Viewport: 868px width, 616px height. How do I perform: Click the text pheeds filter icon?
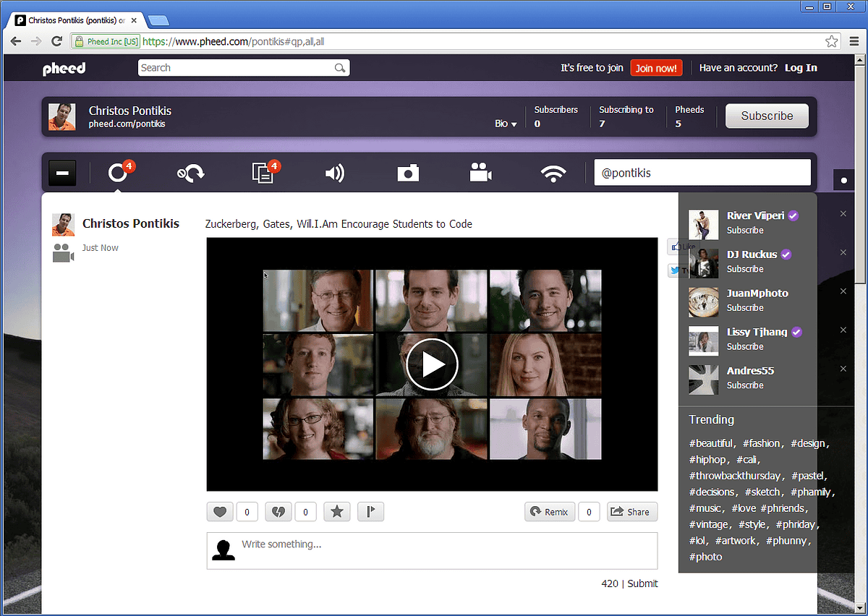click(x=262, y=174)
